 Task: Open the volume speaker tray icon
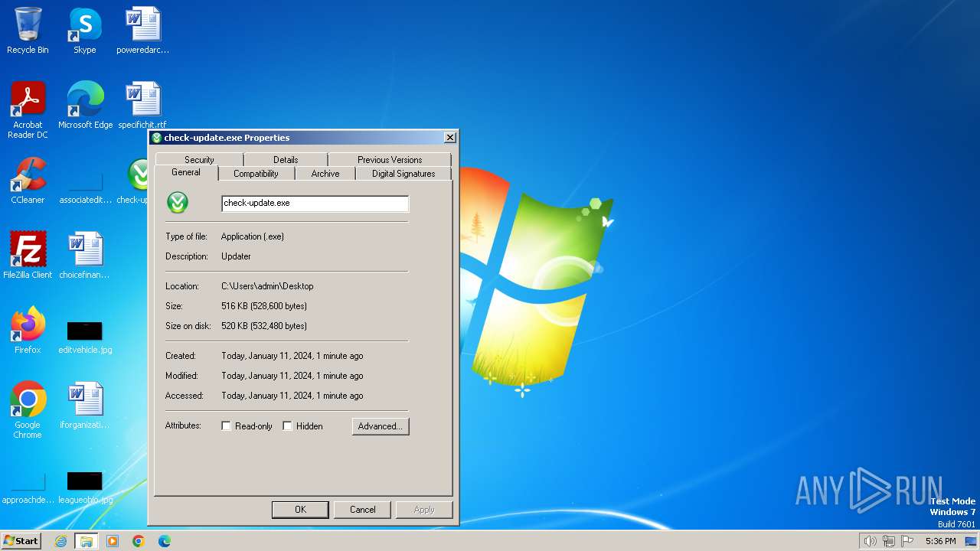click(x=870, y=541)
